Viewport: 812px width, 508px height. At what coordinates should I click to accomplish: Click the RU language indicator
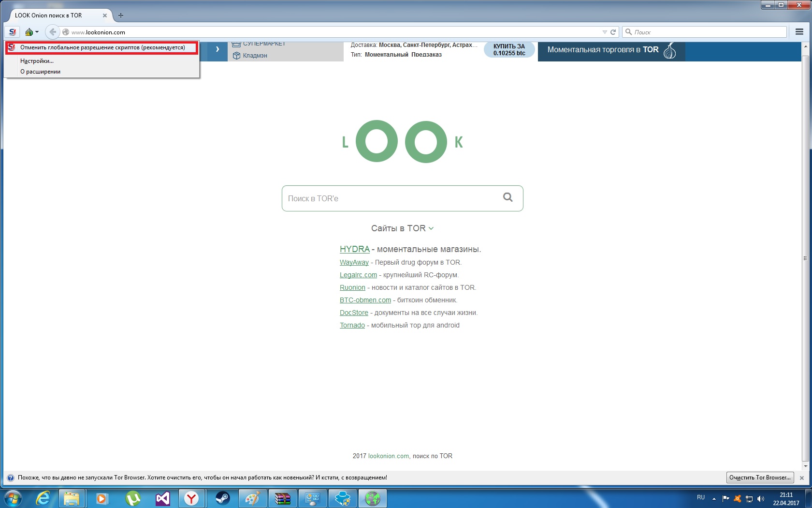click(701, 497)
